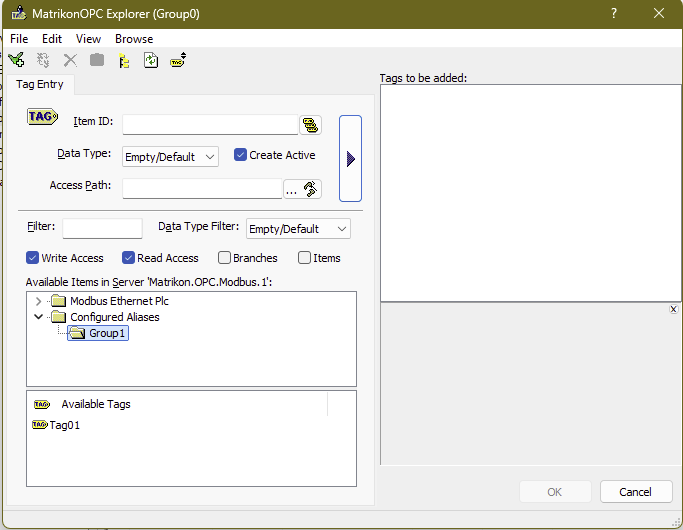Select the Configured Aliases tree label
This screenshot has width=683, height=530.
(x=115, y=317)
